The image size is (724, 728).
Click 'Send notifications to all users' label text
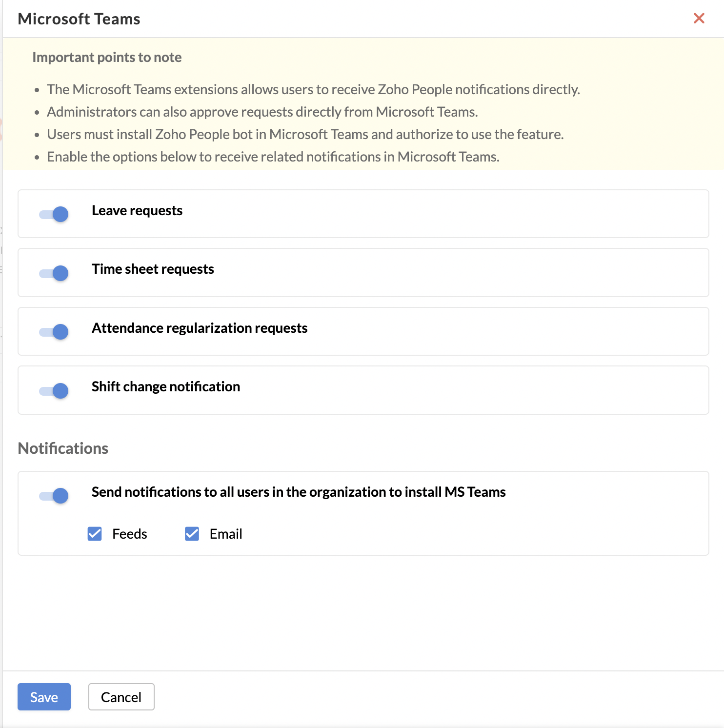tap(299, 492)
